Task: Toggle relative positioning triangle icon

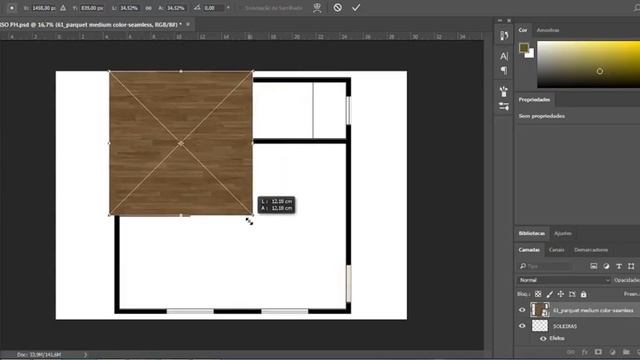Action: coord(63,8)
